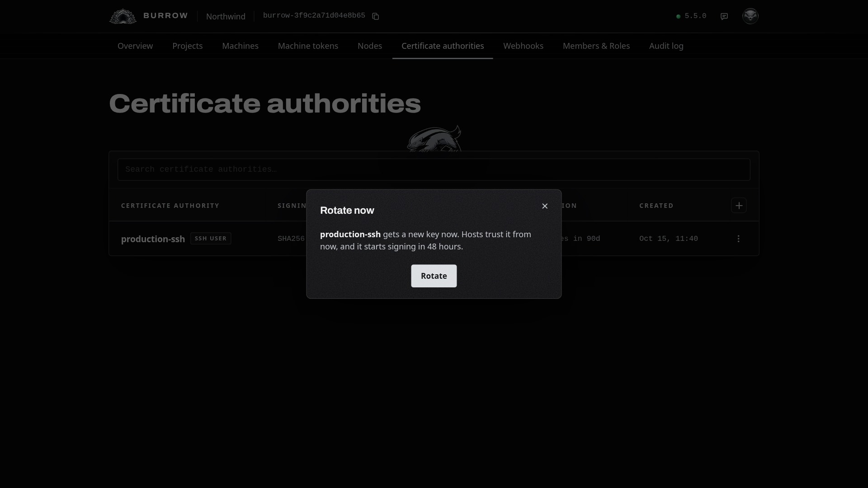Copy the burrow instance ID

pos(375,16)
